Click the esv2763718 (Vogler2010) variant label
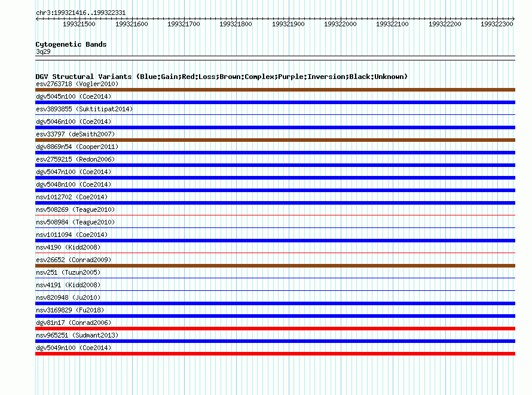The width and height of the screenshot is (532, 395). [x=77, y=84]
